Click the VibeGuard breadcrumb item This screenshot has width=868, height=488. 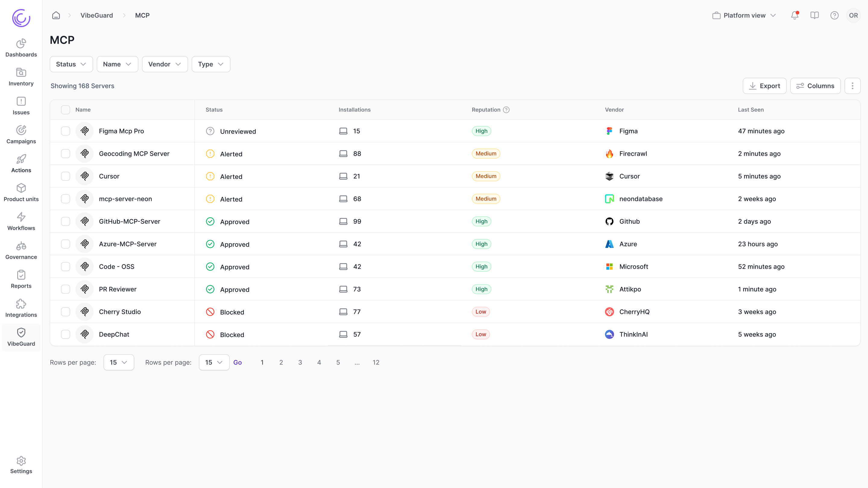click(96, 15)
